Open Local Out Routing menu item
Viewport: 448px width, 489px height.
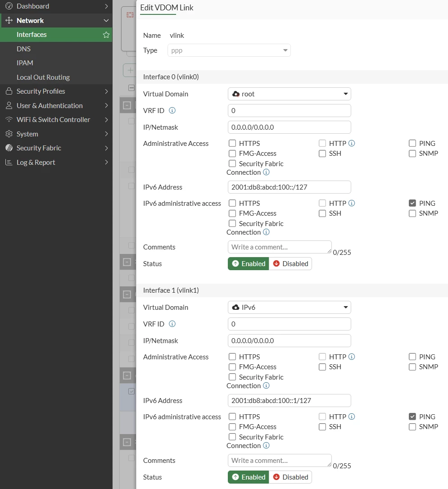pos(56,77)
